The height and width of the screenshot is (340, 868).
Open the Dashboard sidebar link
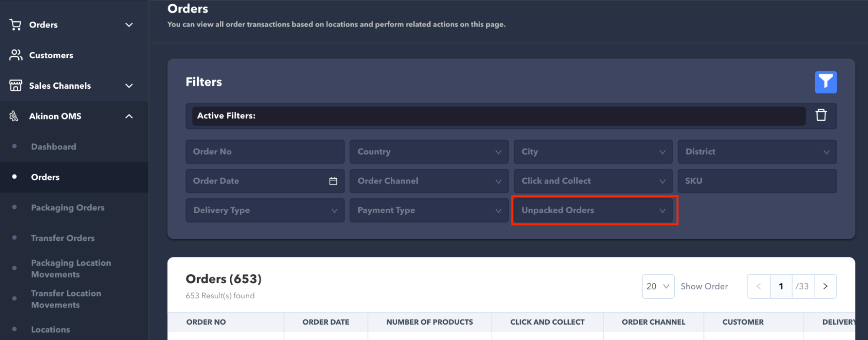coord(53,147)
